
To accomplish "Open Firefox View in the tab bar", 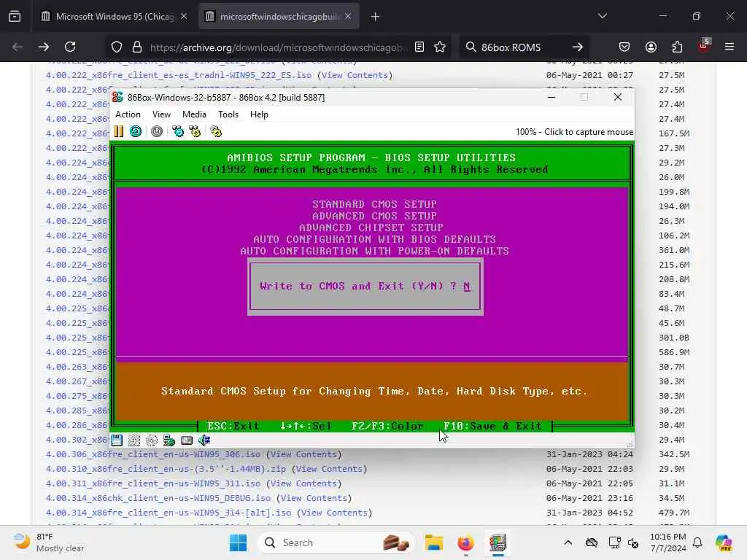I will pos(15,17).
